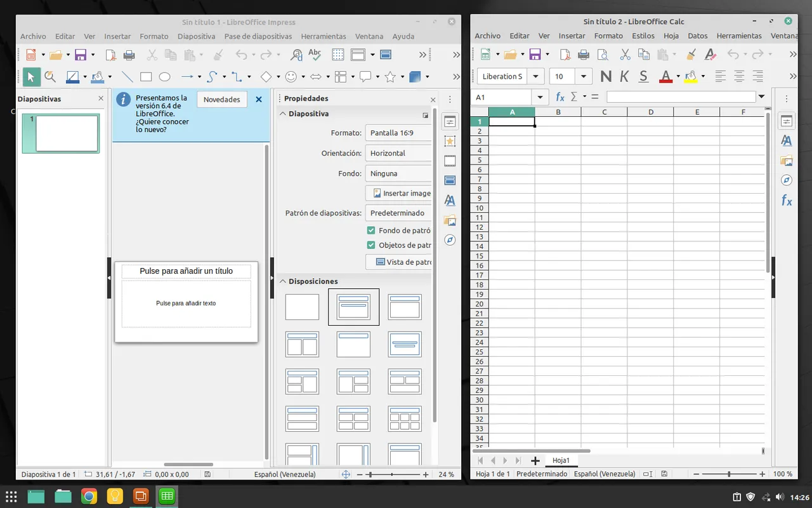
Task: Select the rectangle shape tool in Impress
Action: 146,77
